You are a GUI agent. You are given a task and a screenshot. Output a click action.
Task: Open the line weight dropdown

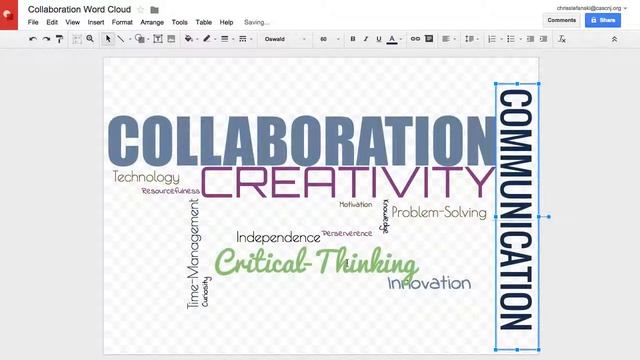point(227,39)
